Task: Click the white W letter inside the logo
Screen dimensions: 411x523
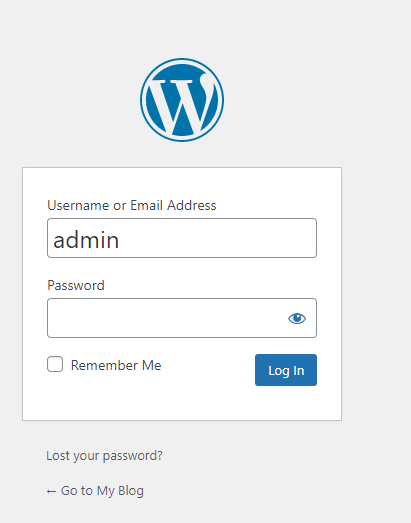Action: (182, 104)
